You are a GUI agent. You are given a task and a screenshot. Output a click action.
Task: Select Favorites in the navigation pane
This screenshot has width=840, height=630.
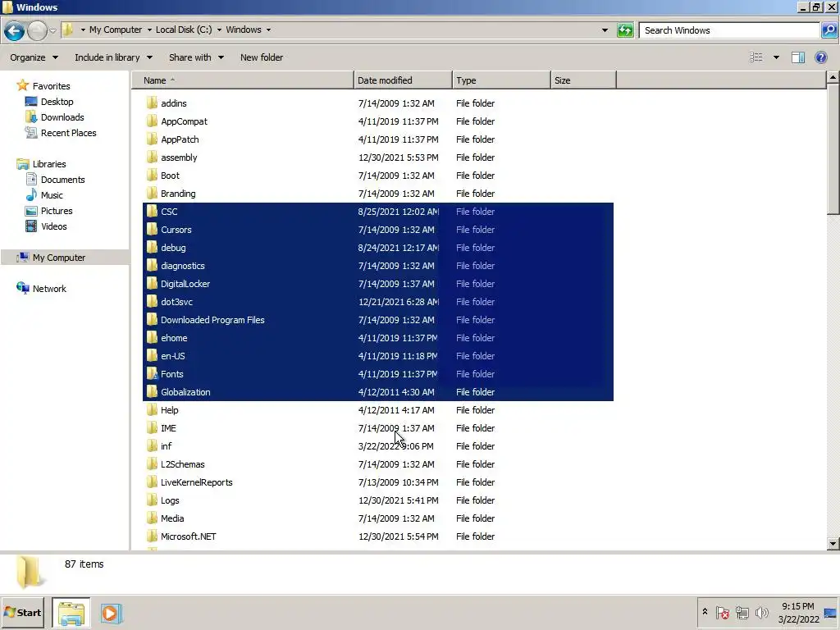click(x=51, y=85)
